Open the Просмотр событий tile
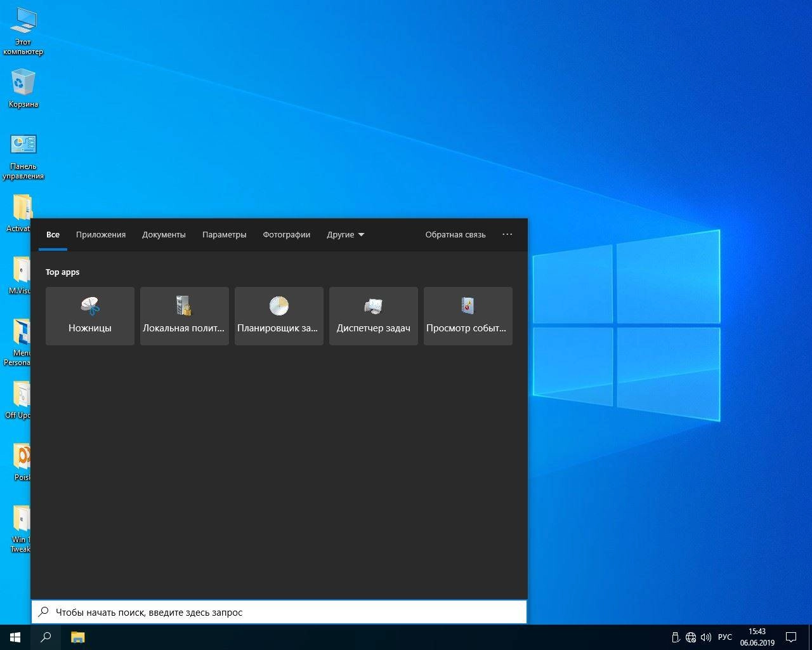812x650 pixels. pos(468,316)
